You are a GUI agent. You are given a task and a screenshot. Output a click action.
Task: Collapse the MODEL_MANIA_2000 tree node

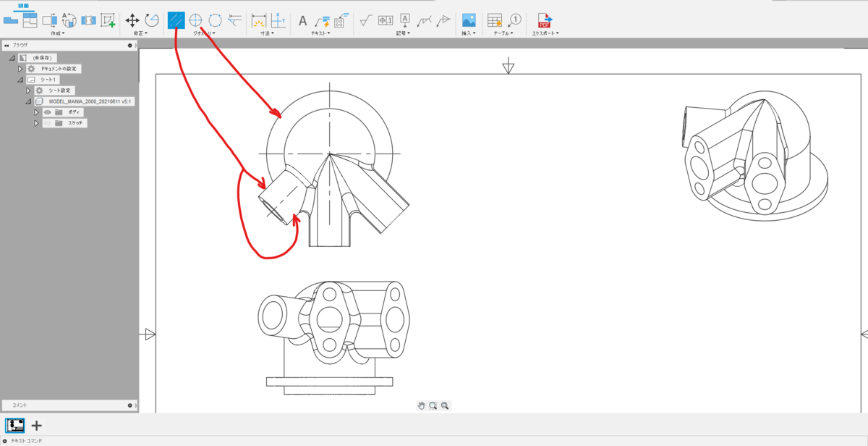point(28,102)
